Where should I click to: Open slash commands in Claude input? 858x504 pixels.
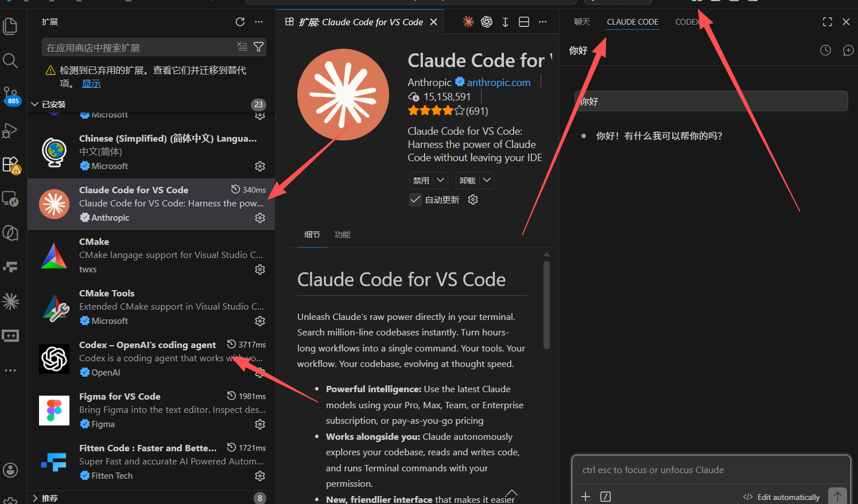605,497
